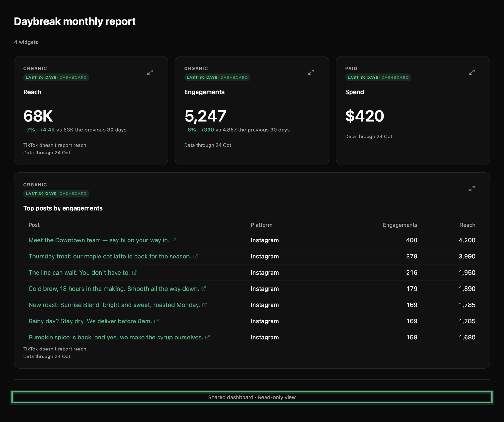This screenshot has height=422, width=504.
Task: Click the 379 engagements cell
Action: pyautogui.click(x=412, y=256)
